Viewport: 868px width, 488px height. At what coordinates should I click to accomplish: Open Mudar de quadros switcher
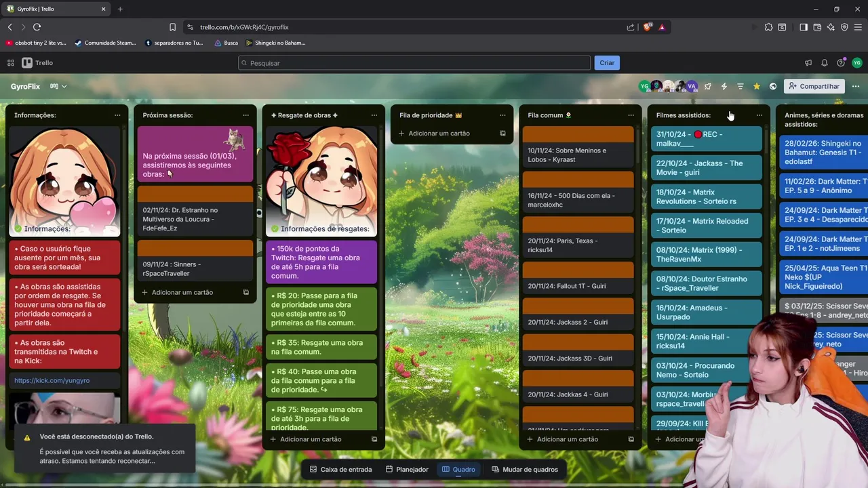point(525,470)
